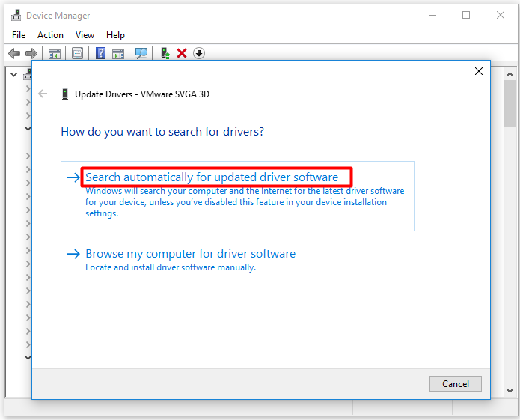This screenshot has height=420, width=520.
Task: Toggle the Show/Hide Console Tree toolbar icon
Action: click(x=54, y=53)
